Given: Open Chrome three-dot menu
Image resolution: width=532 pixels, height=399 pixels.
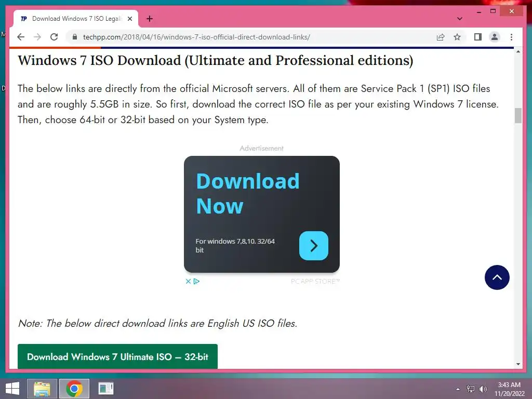Looking at the screenshot, I should click(x=511, y=37).
